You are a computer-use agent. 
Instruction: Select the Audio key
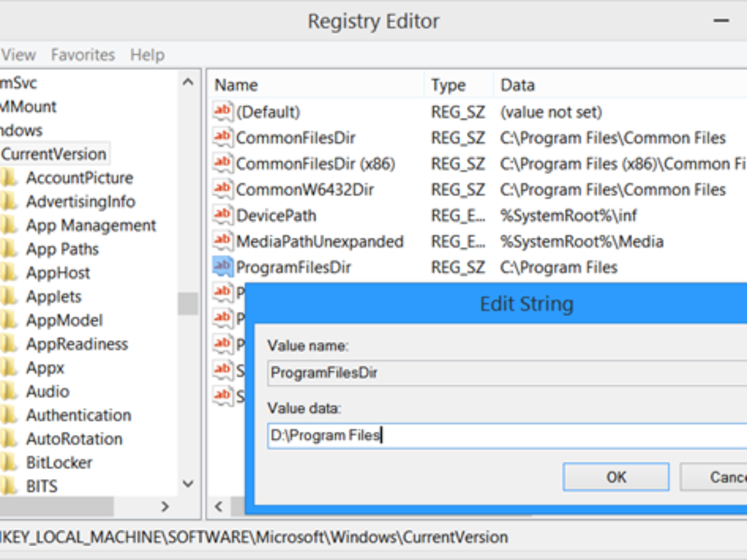[47, 391]
